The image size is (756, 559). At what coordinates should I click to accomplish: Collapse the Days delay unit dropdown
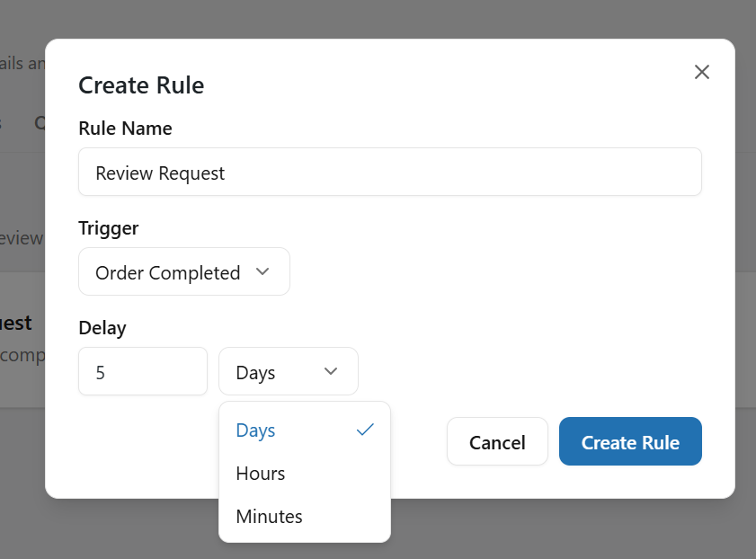click(288, 371)
